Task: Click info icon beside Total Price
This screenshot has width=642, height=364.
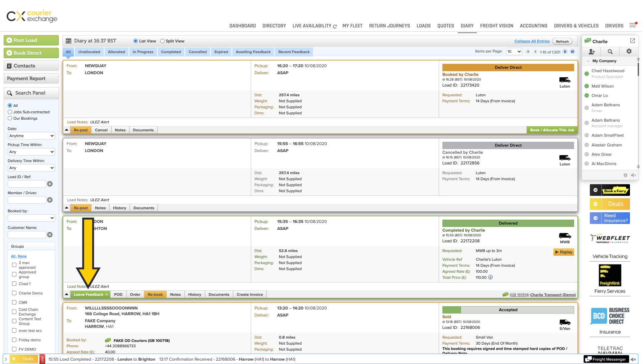Action: 490,277
